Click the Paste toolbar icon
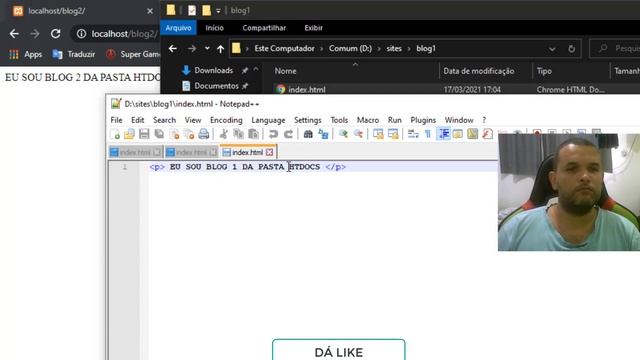The image size is (640, 360). [x=253, y=134]
